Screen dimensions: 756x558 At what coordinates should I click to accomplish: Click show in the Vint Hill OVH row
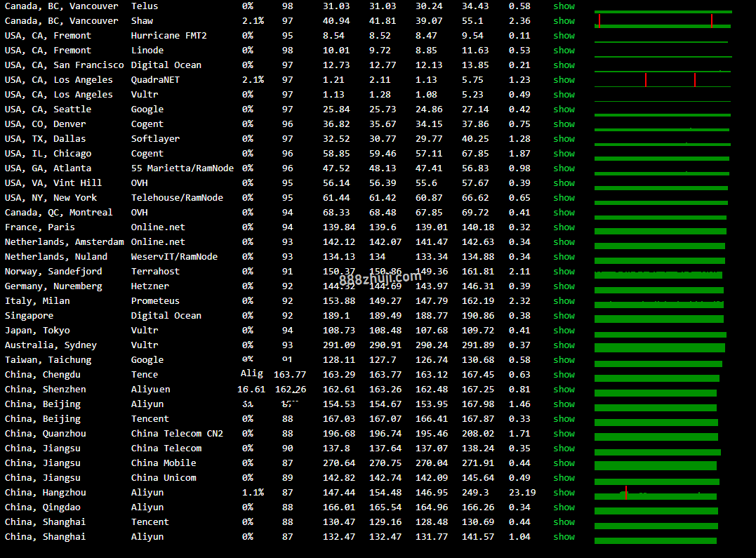[564, 182]
